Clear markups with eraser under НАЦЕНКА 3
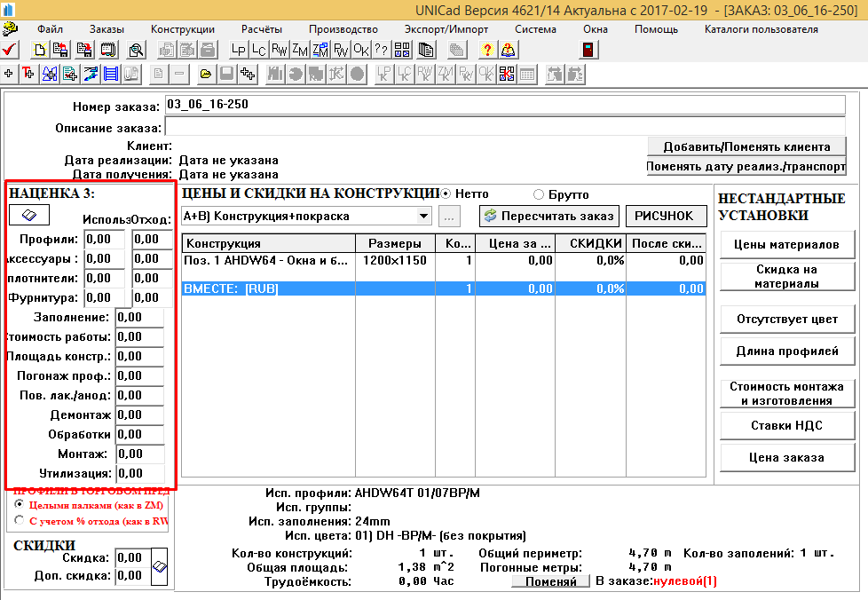868x600 pixels. point(28,215)
